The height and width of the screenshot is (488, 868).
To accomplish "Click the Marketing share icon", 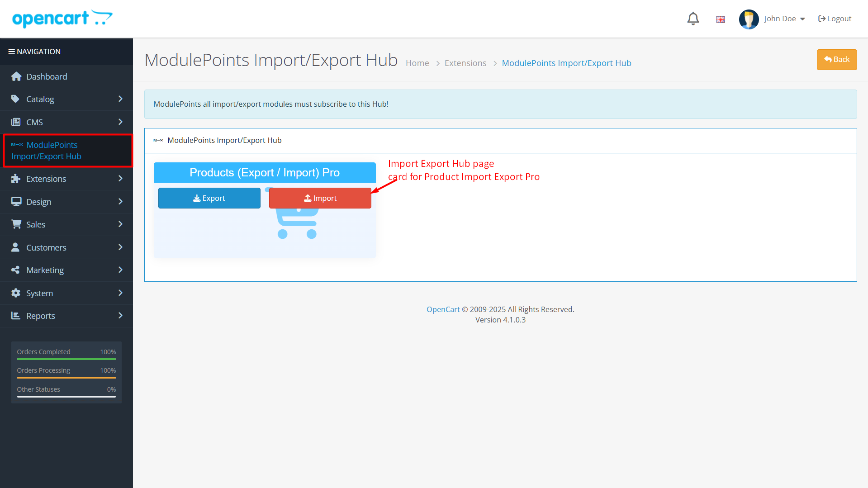I will coord(15,270).
